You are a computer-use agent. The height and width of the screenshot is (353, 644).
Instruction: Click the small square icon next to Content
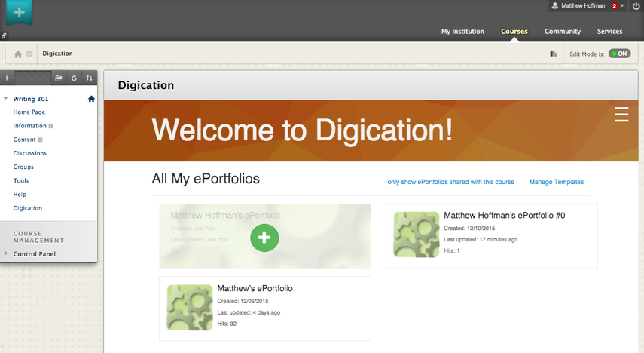click(x=40, y=140)
